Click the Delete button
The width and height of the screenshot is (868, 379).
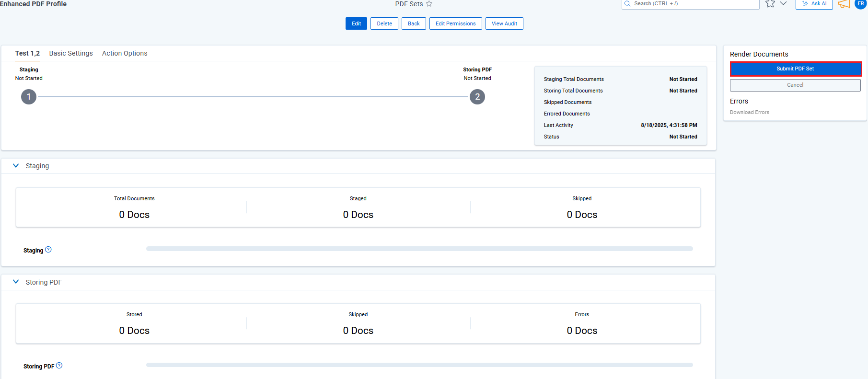coord(384,23)
